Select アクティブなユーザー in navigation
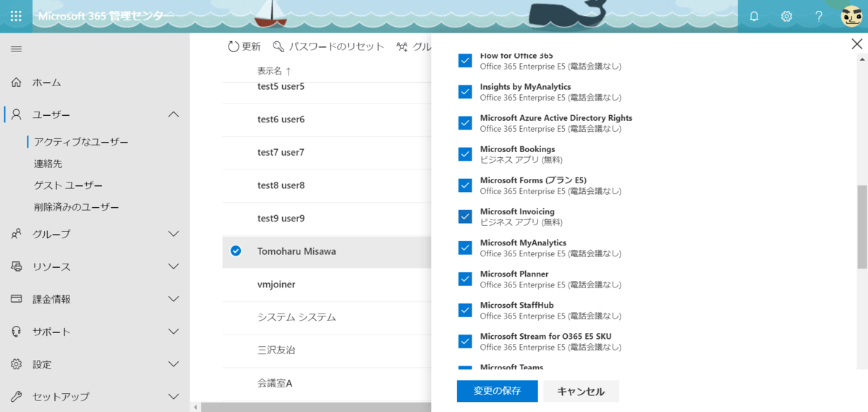The image size is (868, 412). 81,142
